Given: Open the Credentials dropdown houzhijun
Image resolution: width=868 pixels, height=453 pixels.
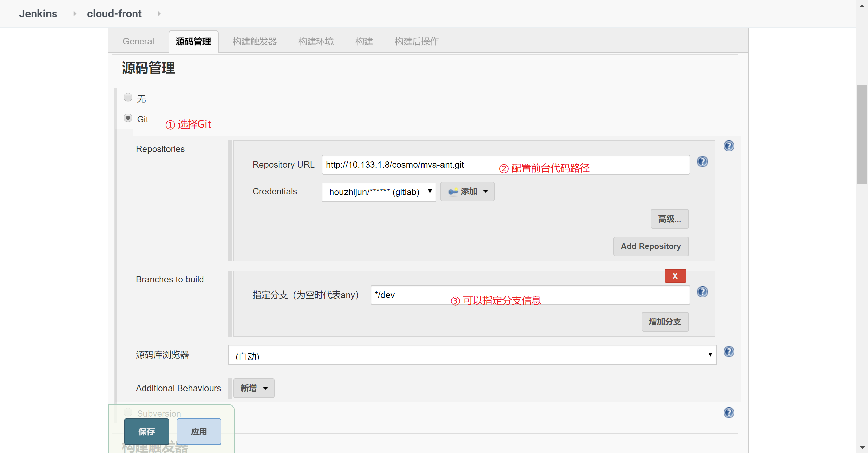Looking at the screenshot, I should (x=379, y=192).
